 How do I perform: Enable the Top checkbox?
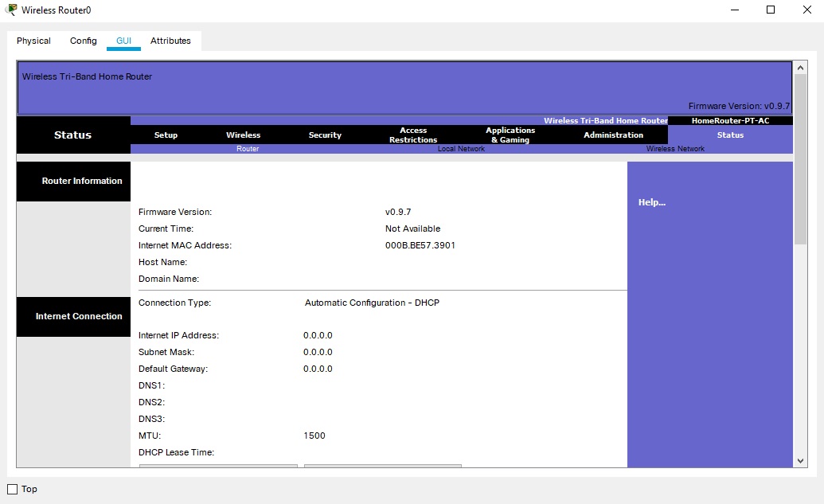[x=10, y=489]
